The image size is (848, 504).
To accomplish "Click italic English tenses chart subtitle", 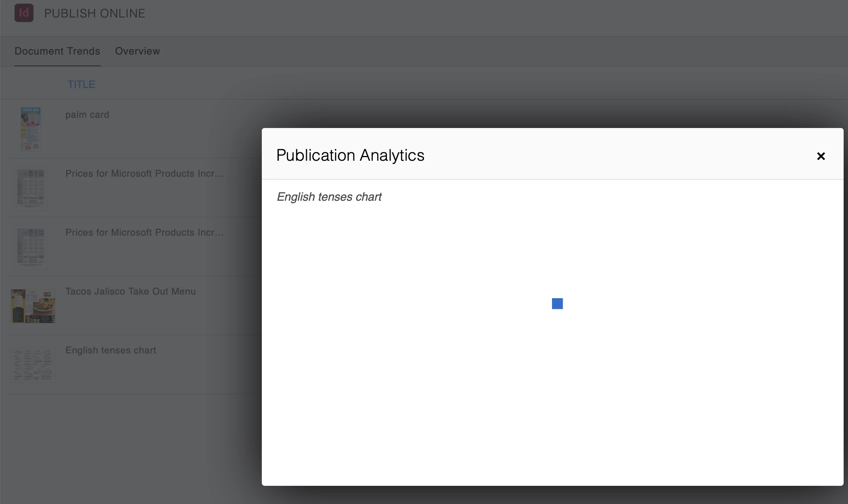I will click(x=329, y=197).
